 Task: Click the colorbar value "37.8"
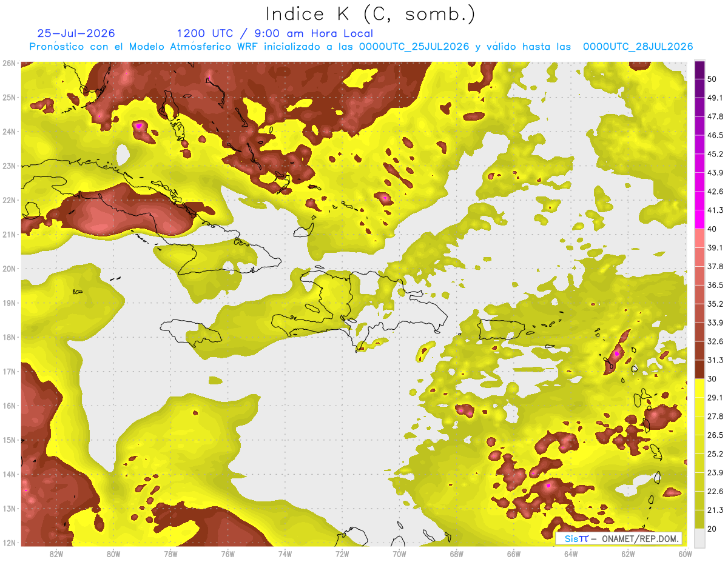pos(715,266)
